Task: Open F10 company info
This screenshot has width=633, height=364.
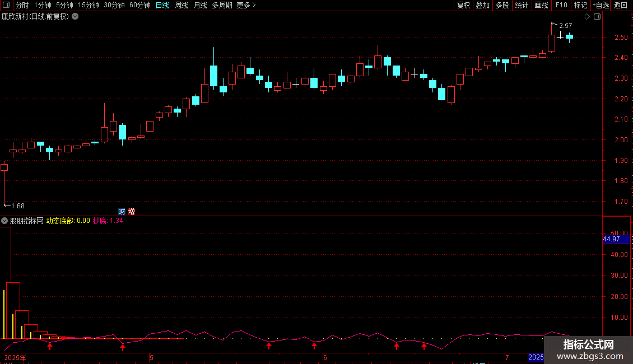Action: (561, 5)
